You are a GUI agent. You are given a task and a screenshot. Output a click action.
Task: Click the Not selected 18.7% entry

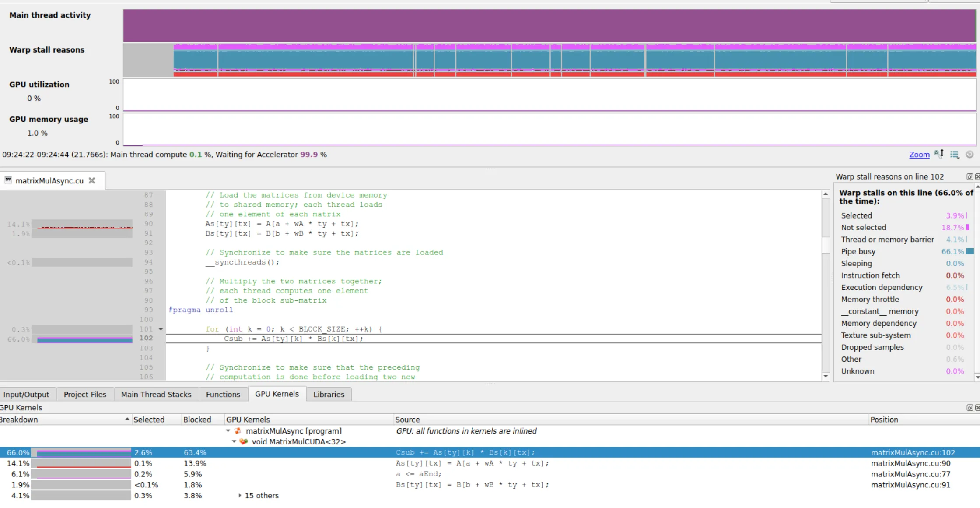tap(906, 227)
